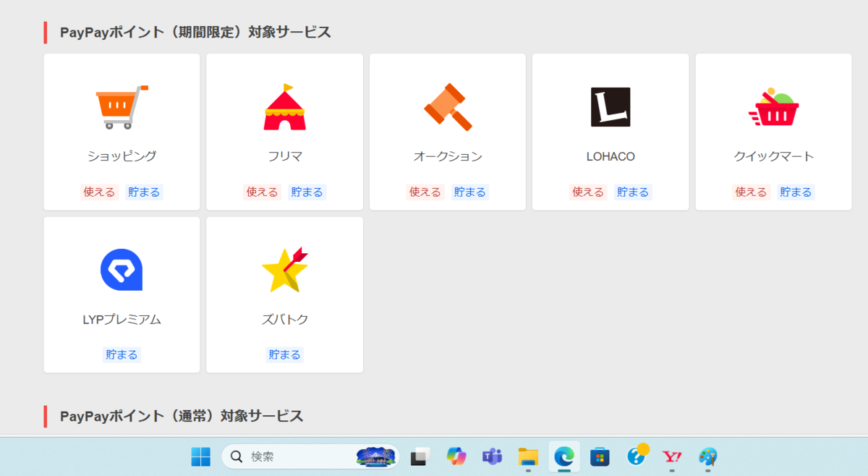Viewport: 868px width, 476px height.
Task: Select the Zubatoku star icon
Action: 285,270
